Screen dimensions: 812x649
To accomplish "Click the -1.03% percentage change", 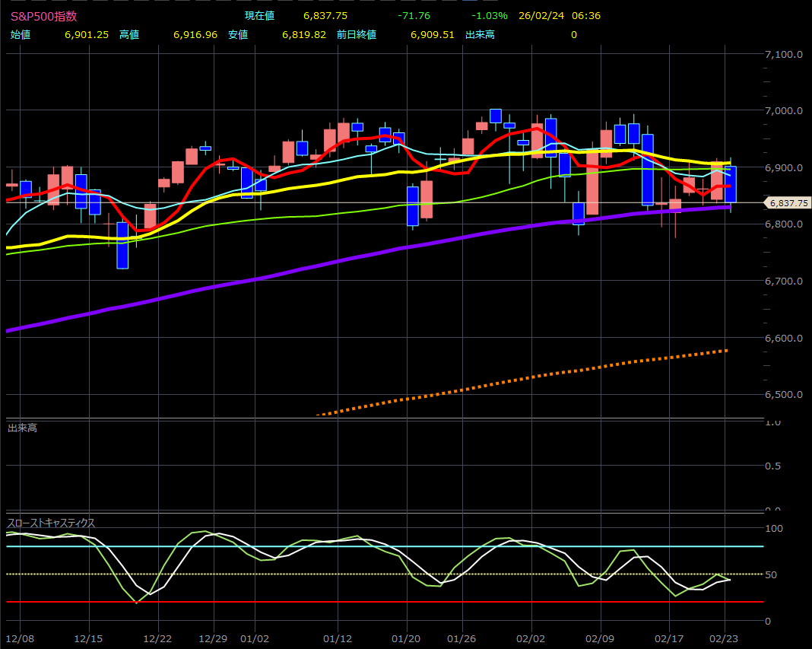I will coord(489,16).
